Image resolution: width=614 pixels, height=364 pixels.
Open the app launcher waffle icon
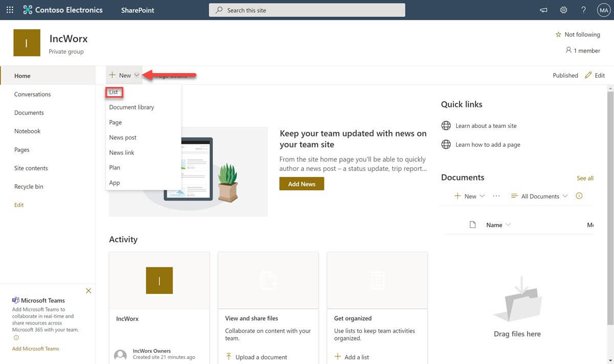click(x=10, y=10)
